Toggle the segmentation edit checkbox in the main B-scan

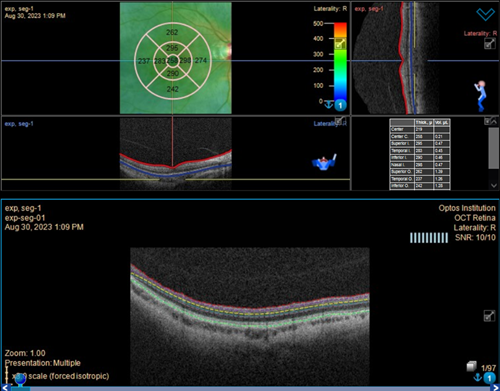click(489, 316)
